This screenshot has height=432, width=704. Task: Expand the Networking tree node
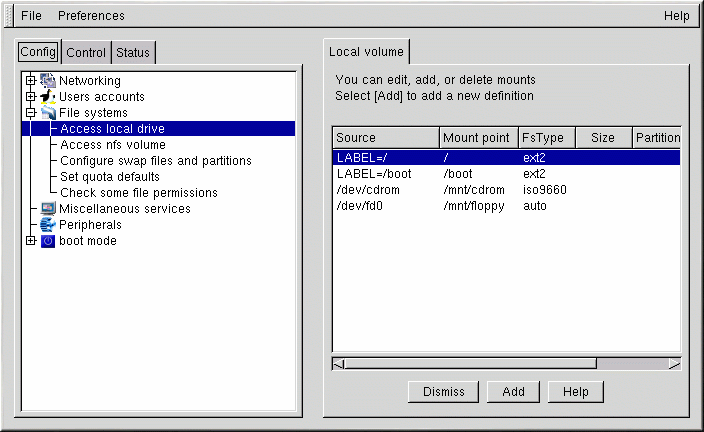click(x=31, y=81)
